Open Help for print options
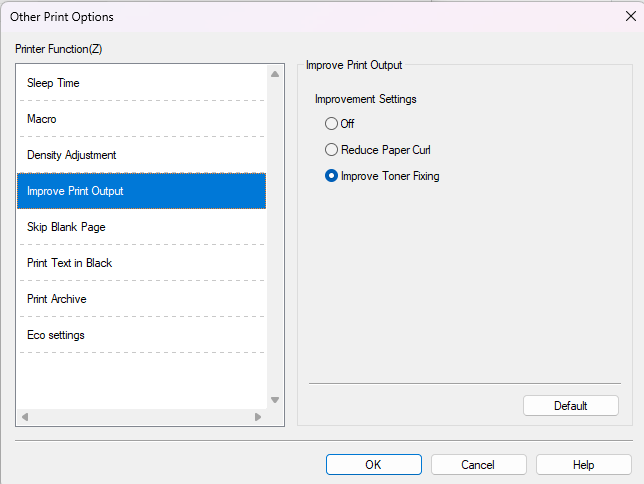This screenshot has height=484, width=644. pyautogui.click(x=583, y=464)
